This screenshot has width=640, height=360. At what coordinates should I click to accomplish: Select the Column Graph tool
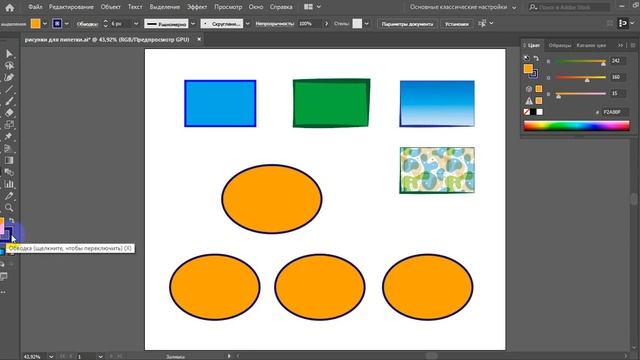[9, 184]
